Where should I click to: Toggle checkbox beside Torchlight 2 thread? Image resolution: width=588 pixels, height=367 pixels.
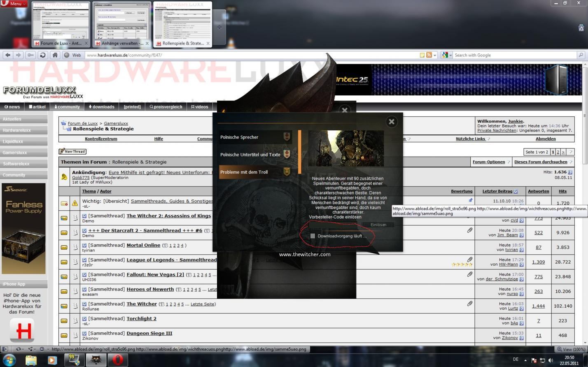(x=84, y=318)
